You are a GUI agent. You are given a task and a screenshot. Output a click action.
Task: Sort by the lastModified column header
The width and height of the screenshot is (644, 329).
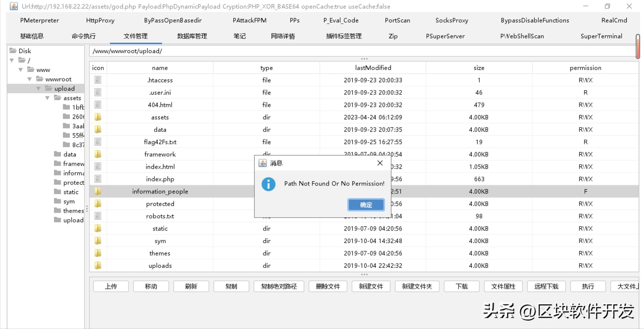tap(373, 68)
